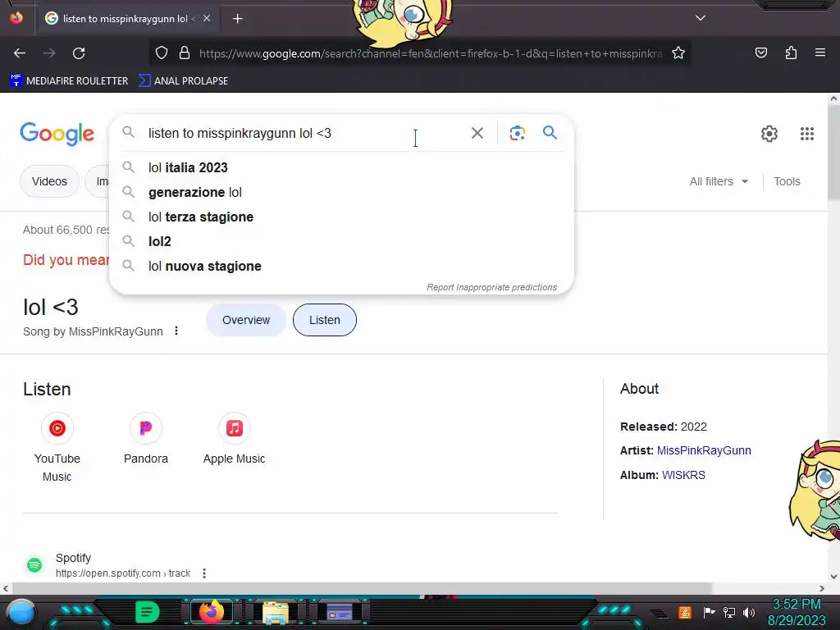Click the scroll right arrow
Screen dimensions: 840x630
822,588
